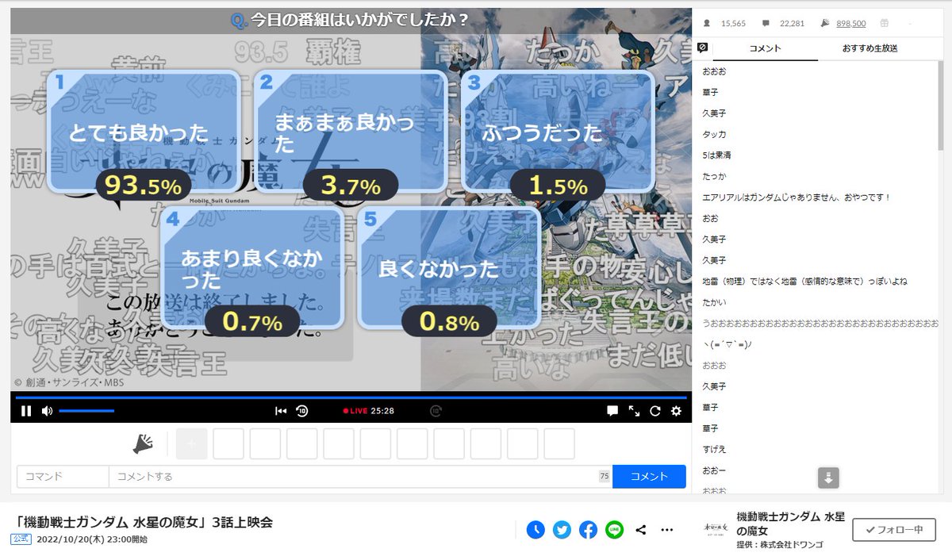952x560 pixels.
Task: Share the broadcast on LINE
Action: [614, 530]
